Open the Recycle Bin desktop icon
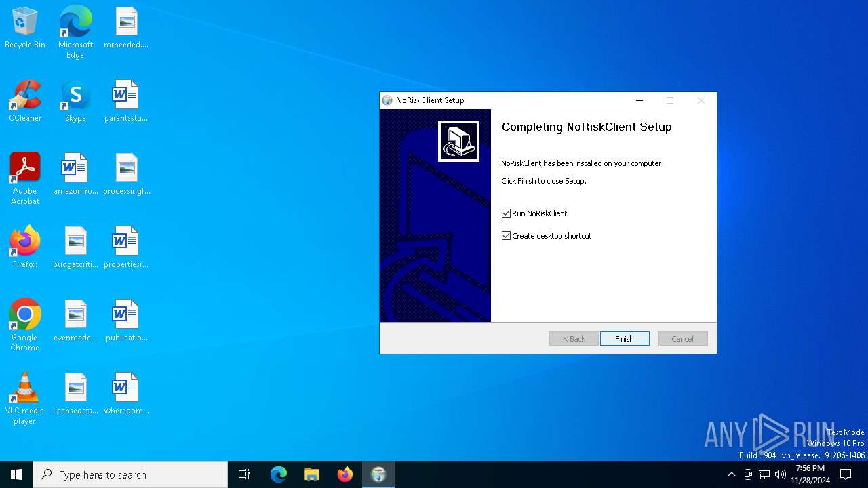Viewport: 868px width, 488px height. point(25,28)
